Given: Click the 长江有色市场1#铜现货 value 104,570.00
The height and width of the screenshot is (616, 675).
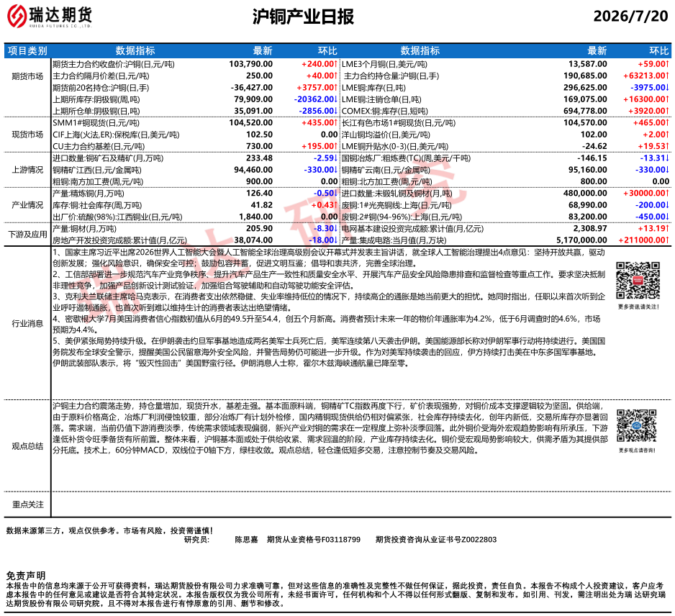Looking at the screenshot, I should click(x=586, y=123).
